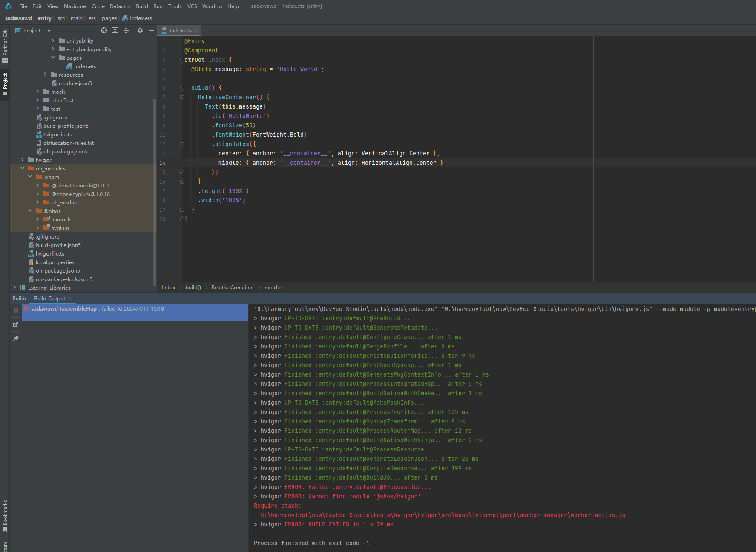Click fold marker at build() line 6

[x=182, y=88]
